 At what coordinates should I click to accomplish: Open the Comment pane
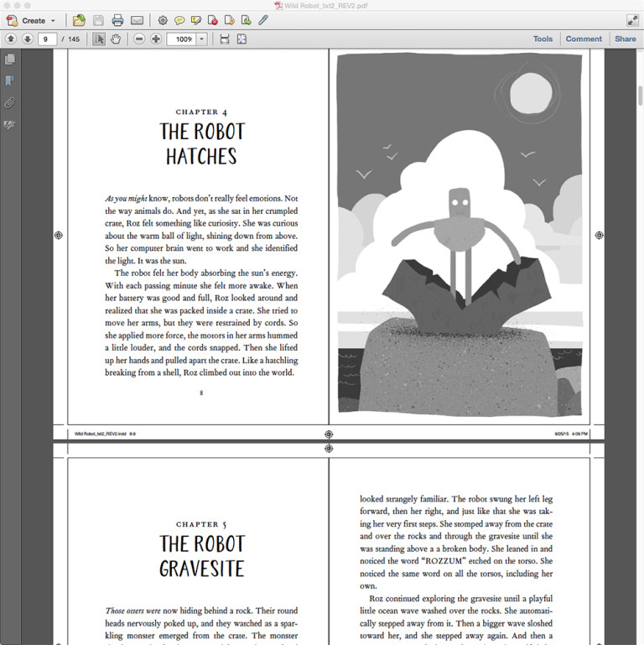(583, 39)
